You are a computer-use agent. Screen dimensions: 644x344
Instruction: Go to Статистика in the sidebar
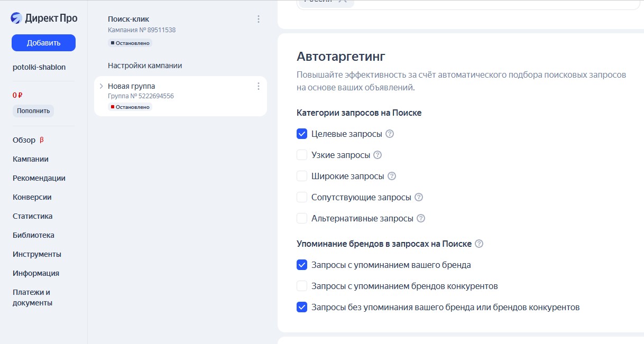point(33,216)
